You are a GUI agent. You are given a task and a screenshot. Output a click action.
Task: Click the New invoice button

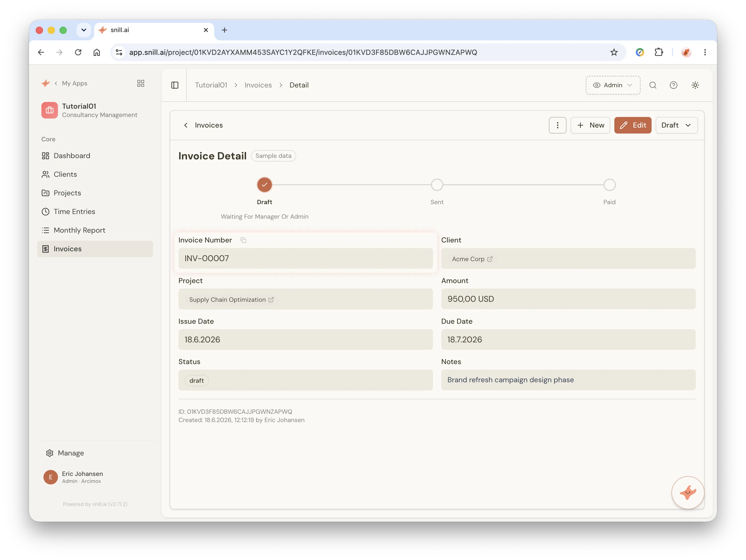click(590, 125)
